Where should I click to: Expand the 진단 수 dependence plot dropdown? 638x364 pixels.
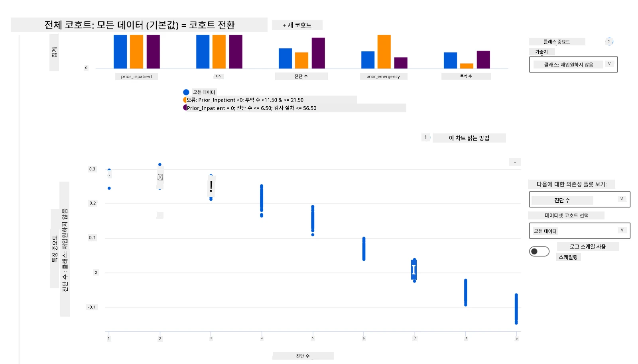pyautogui.click(x=580, y=200)
